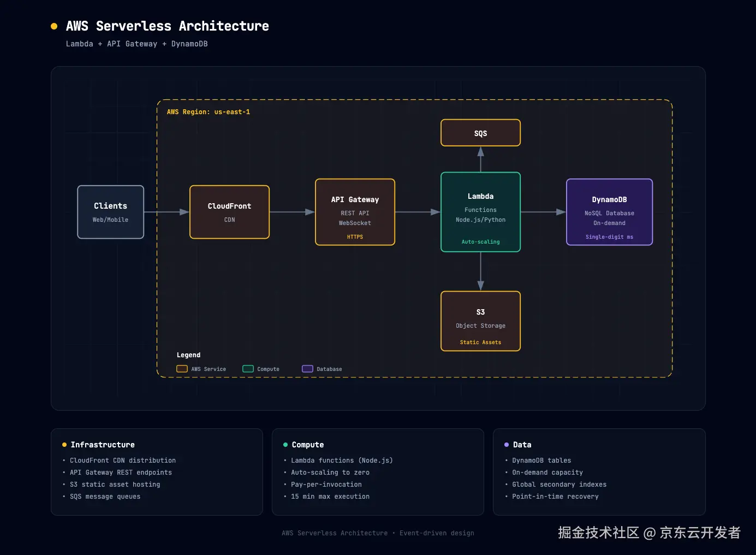The image size is (756, 555).
Task: Click the Legend heading
Action: point(188,355)
